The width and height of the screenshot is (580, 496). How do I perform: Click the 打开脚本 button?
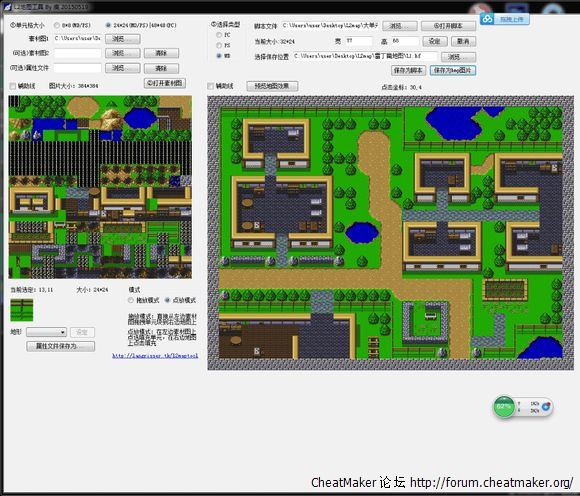[x=448, y=26]
